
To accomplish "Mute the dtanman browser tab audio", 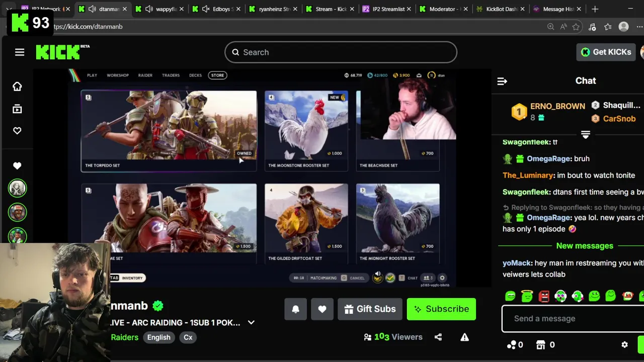I will point(92,9).
